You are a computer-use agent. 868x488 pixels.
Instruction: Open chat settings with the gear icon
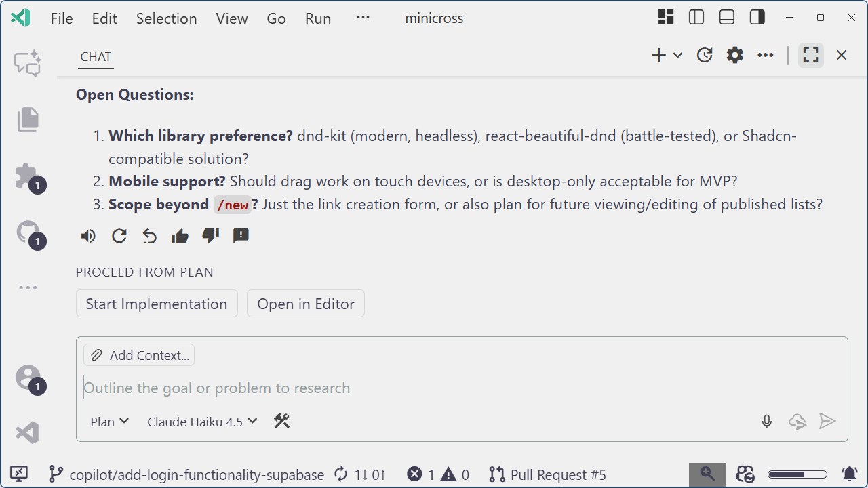point(734,55)
